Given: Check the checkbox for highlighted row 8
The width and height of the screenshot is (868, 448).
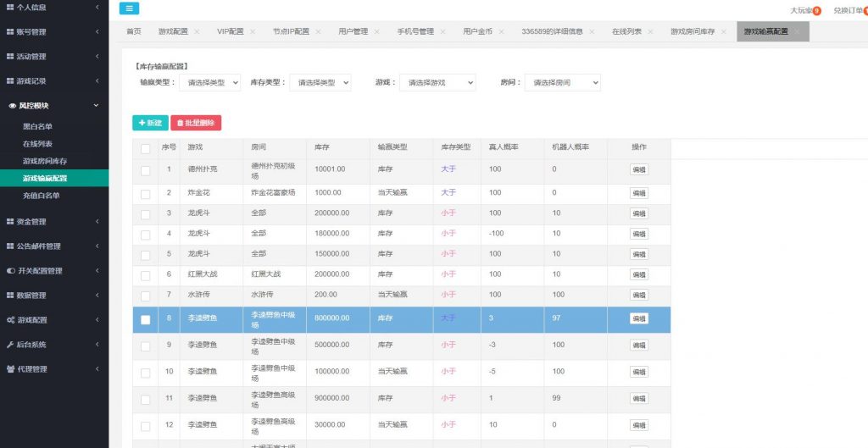Looking at the screenshot, I should [x=145, y=319].
